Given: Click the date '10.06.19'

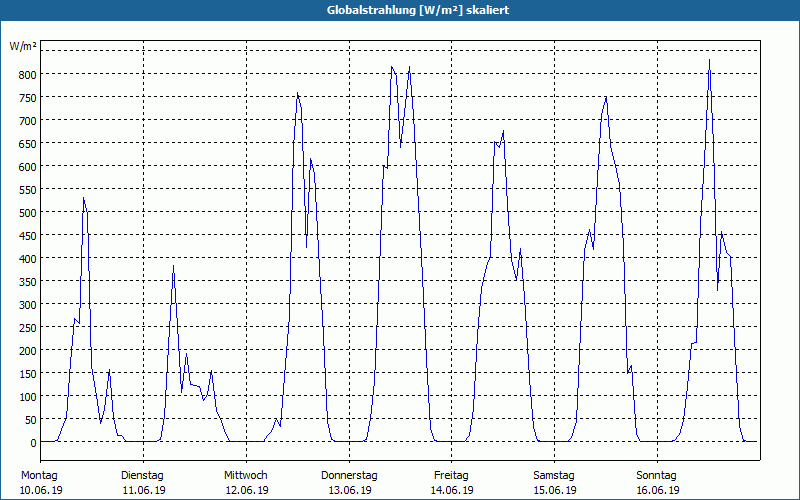Looking at the screenshot, I should pyautogui.click(x=41, y=490).
